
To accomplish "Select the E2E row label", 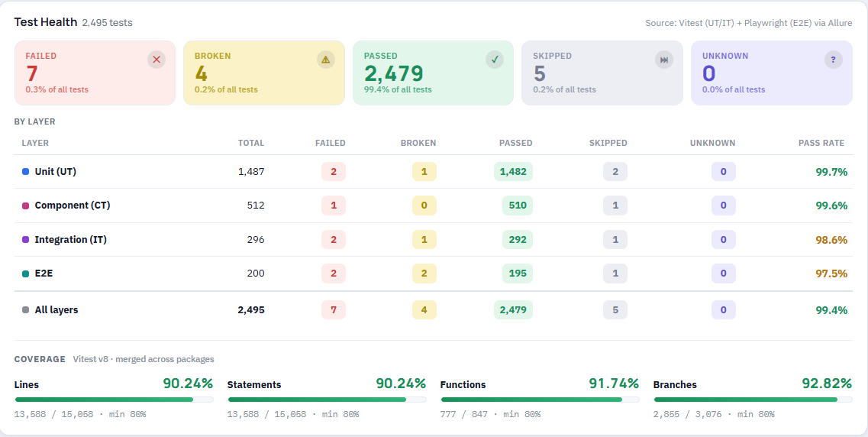I will point(44,273).
